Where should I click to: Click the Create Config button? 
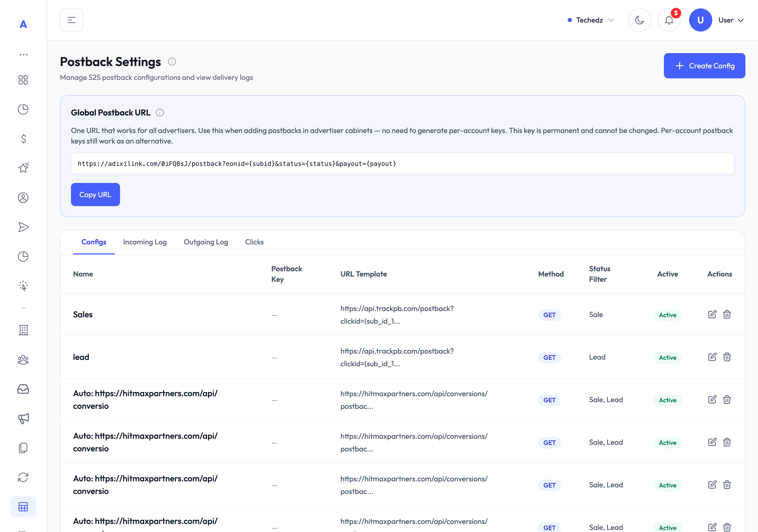[704, 66]
